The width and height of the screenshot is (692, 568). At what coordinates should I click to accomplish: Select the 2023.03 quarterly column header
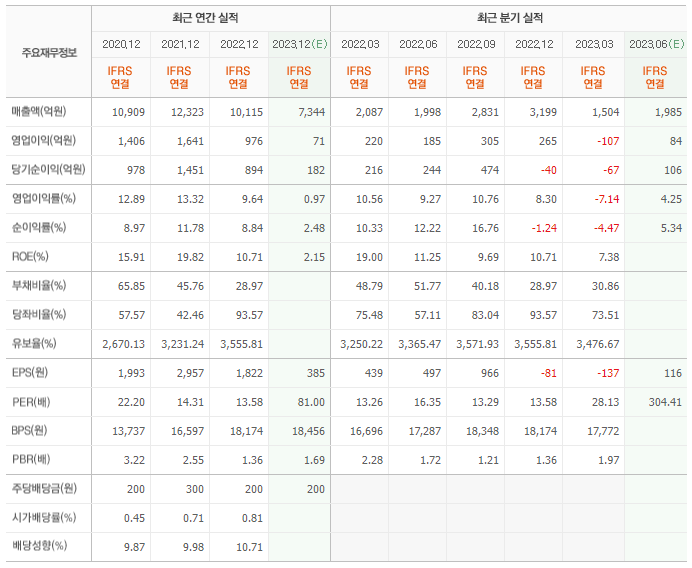[x=594, y=44]
